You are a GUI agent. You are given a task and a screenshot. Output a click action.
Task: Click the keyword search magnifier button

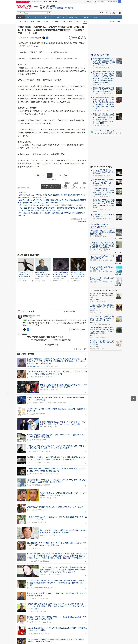tap(49, 13)
